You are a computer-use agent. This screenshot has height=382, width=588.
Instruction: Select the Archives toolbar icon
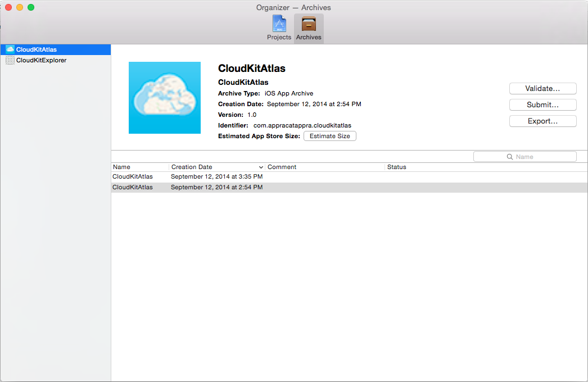pos(309,25)
